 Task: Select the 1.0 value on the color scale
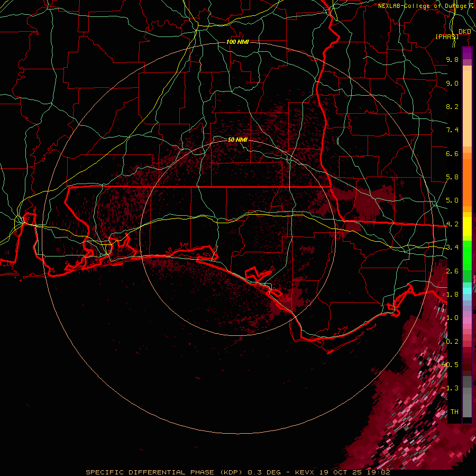click(x=452, y=318)
